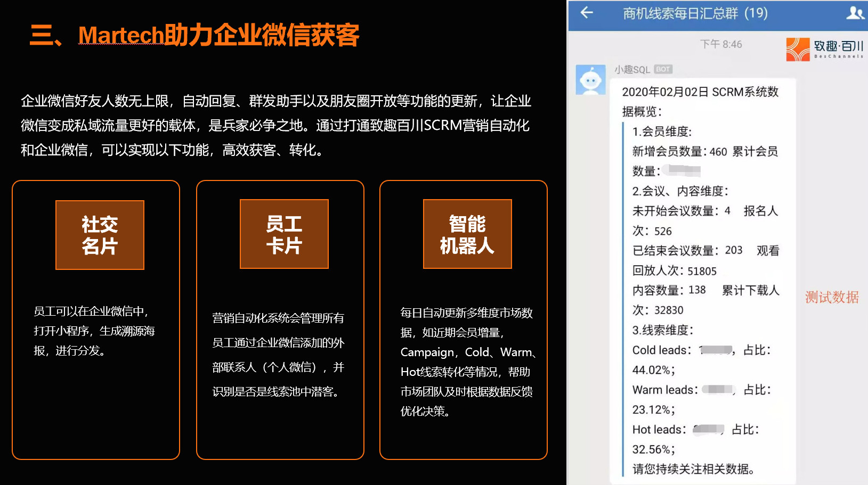Click the BOT badge beside 小趣SQL
The image size is (868, 485).
click(663, 69)
